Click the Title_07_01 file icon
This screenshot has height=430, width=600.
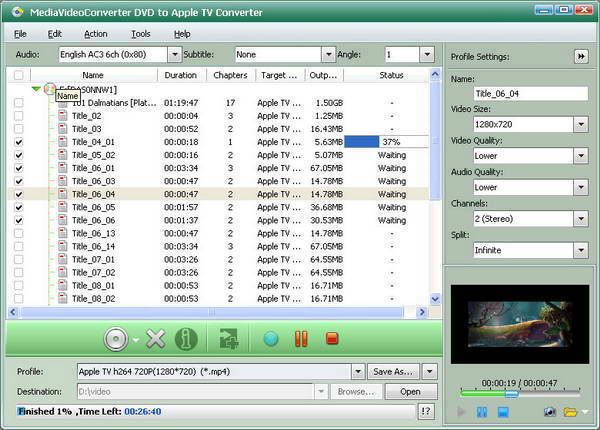tap(63, 259)
